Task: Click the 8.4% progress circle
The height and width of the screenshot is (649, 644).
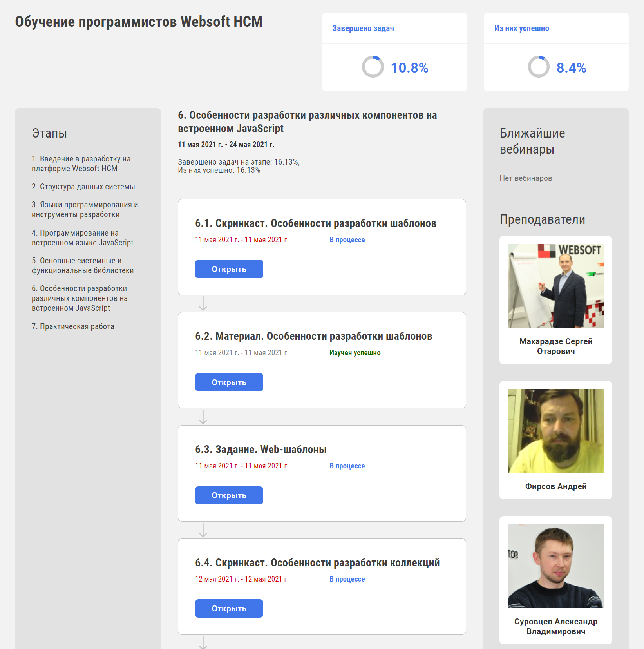Action: (x=539, y=67)
